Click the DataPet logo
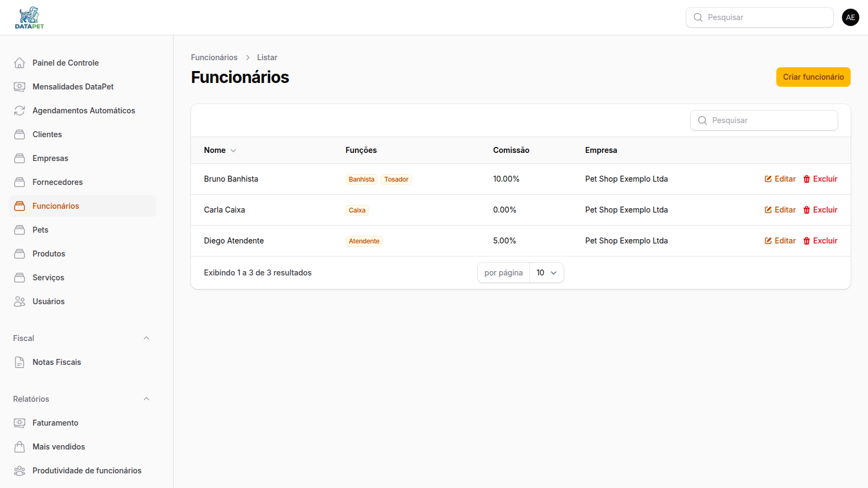868x488 pixels. (29, 17)
